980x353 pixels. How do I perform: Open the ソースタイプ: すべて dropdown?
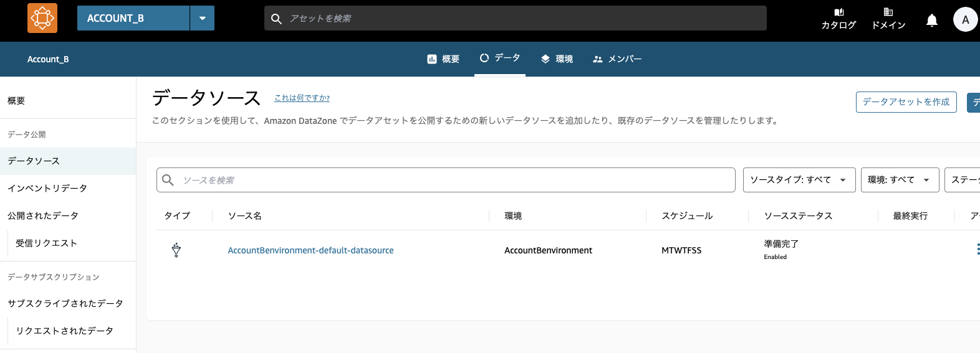pyautogui.click(x=799, y=180)
